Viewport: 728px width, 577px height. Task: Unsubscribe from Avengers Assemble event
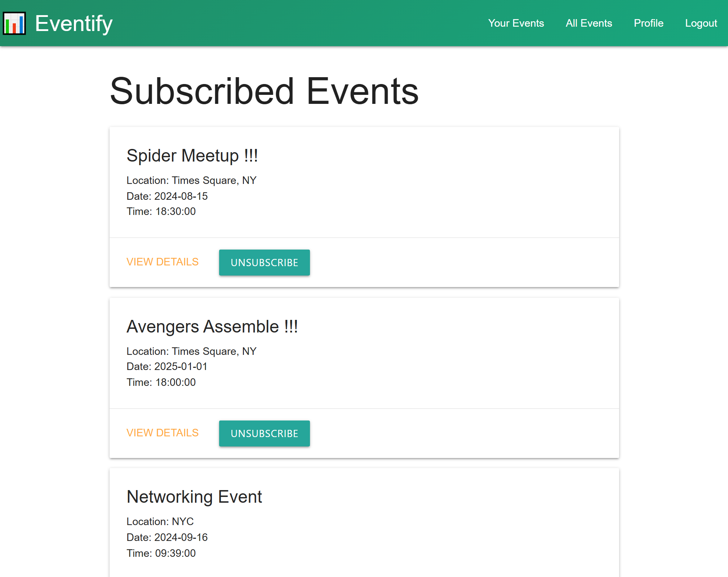tap(264, 433)
